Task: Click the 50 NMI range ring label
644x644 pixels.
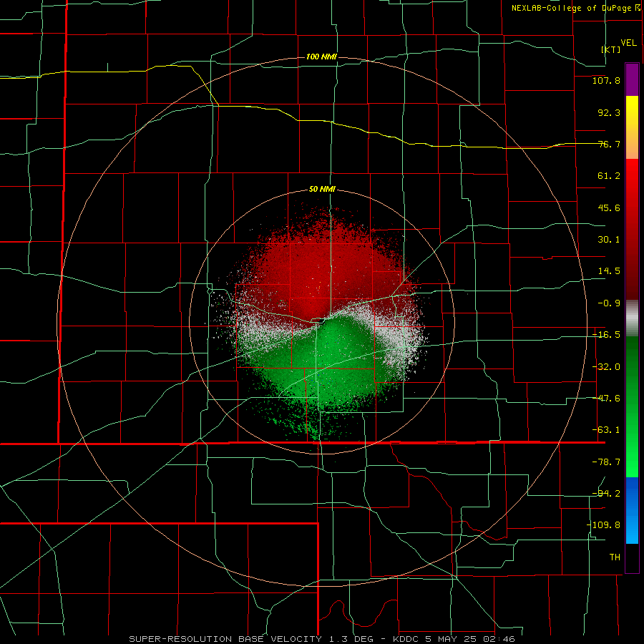Action: point(322,190)
